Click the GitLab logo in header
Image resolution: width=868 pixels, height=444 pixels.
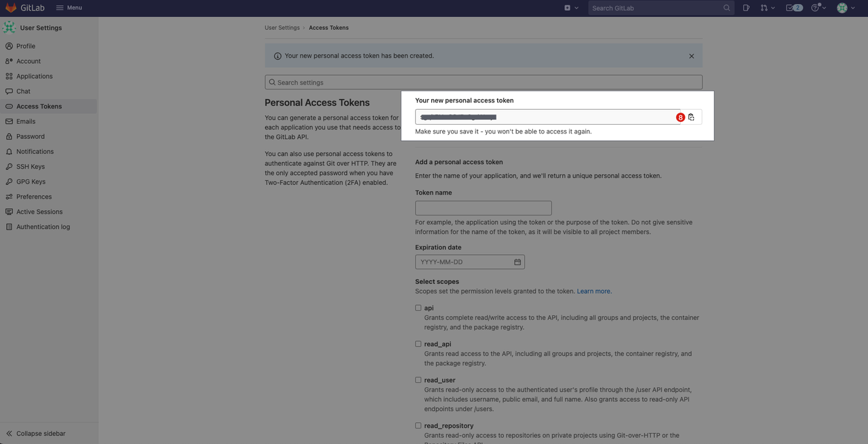coord(11,7)
